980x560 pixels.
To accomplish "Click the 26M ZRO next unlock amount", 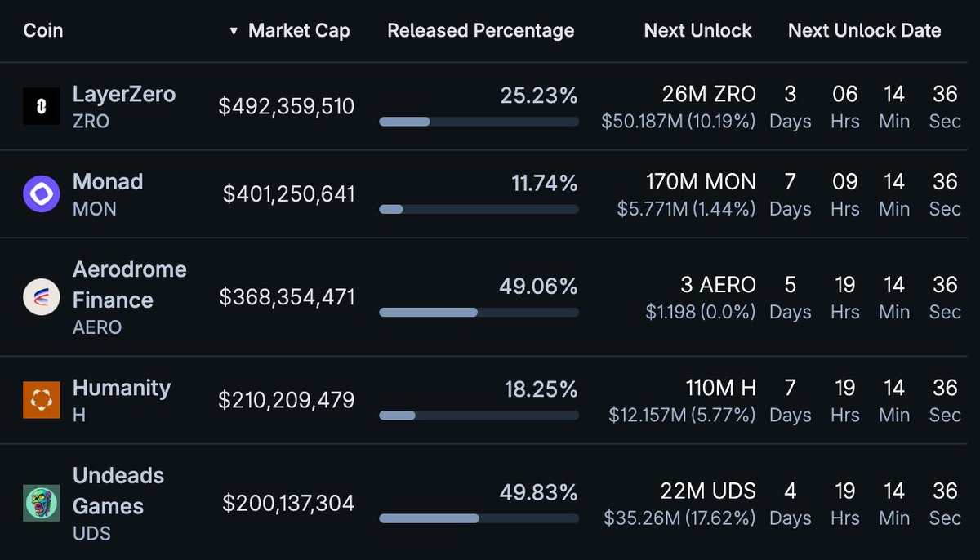I will (709, 95).
